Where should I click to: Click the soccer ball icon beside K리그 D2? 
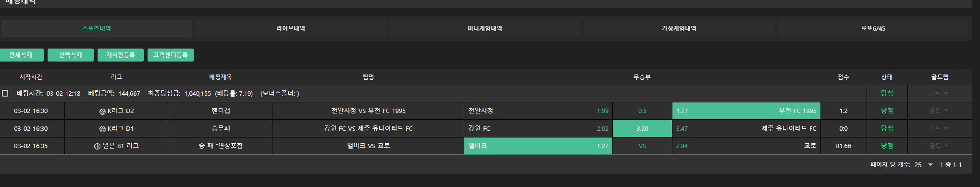pyautogui.click(x=102, y=111)
